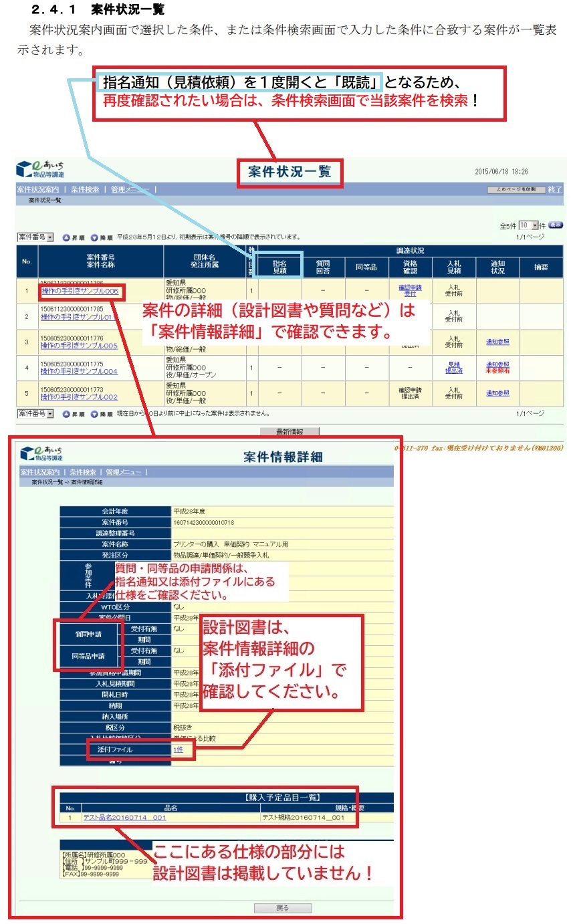This screenshot has width=575, height=924.
Task: Click 会計年度 value 平成28年度
Action: coord(190,511)
